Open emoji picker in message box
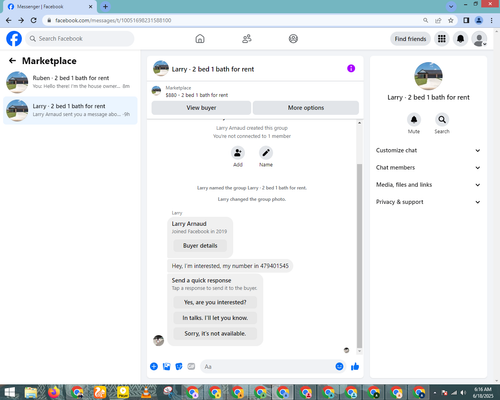 click(339, 367)
